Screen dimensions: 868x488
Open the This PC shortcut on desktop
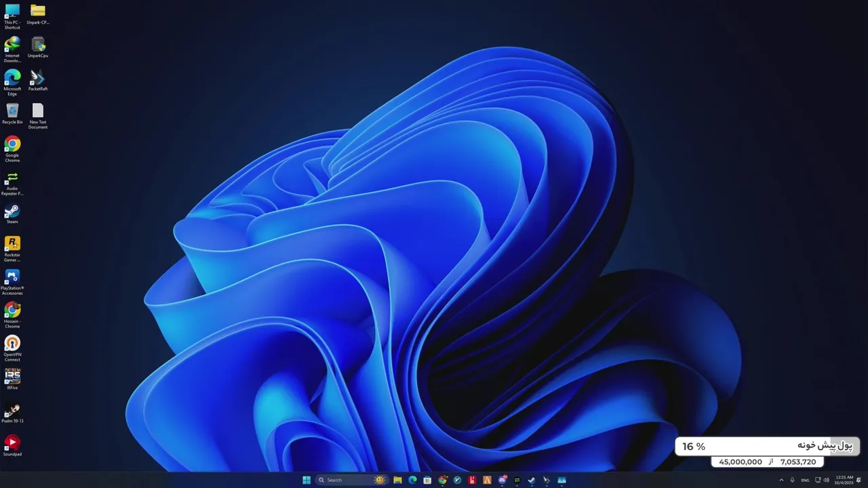[12, 16]
